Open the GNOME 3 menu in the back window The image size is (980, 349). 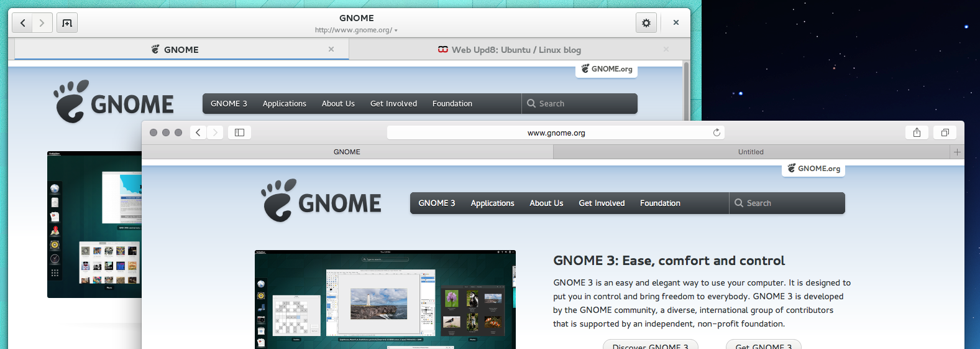pos(229,104)
